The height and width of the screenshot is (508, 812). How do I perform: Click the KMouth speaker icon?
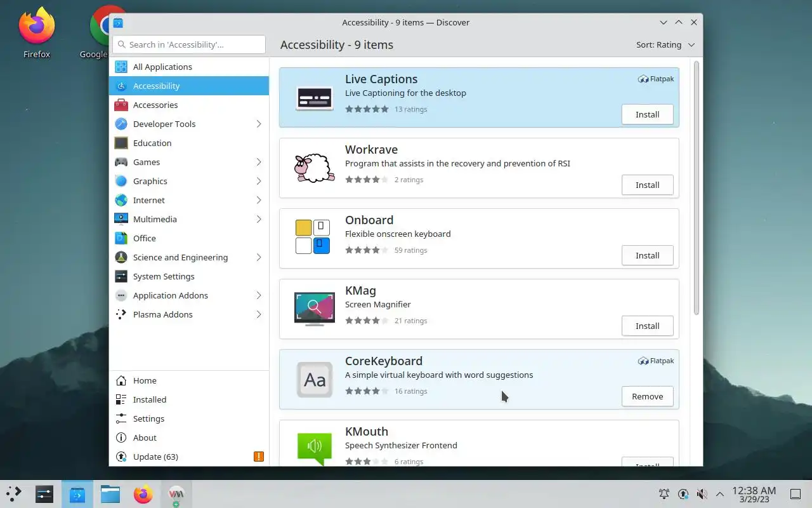(x=315, y=448)
